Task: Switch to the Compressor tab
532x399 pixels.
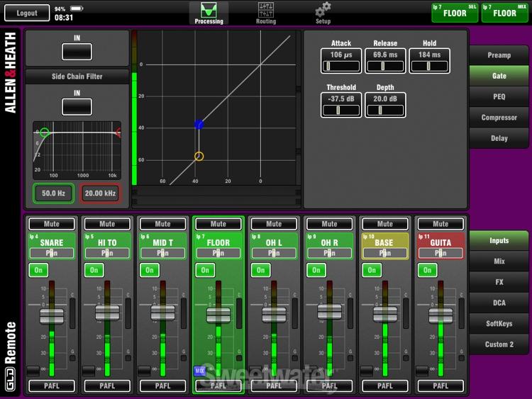Action: [499, 118]
